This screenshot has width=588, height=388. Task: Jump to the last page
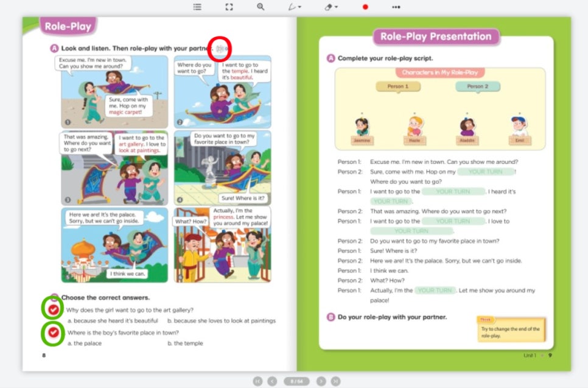pos(335,381)
